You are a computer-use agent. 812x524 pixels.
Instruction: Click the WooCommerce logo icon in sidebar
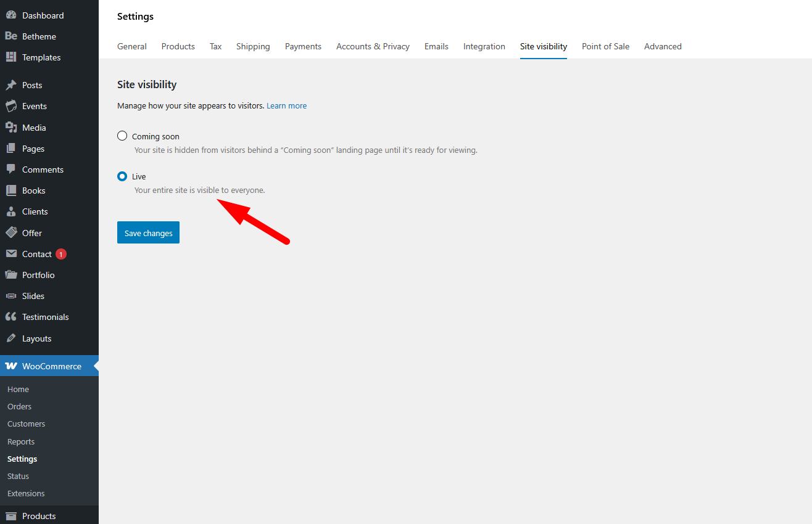click(x=11, y=366)
